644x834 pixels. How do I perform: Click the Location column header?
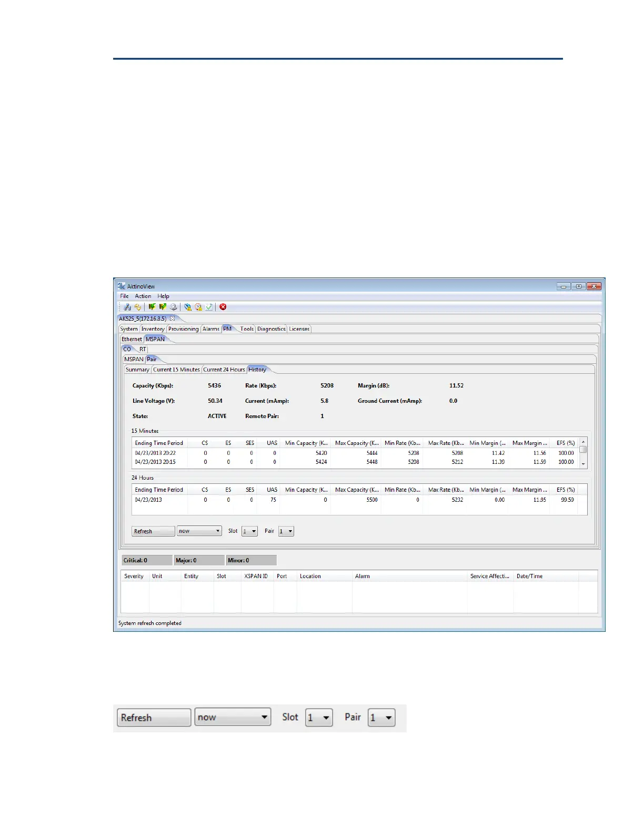324,576
